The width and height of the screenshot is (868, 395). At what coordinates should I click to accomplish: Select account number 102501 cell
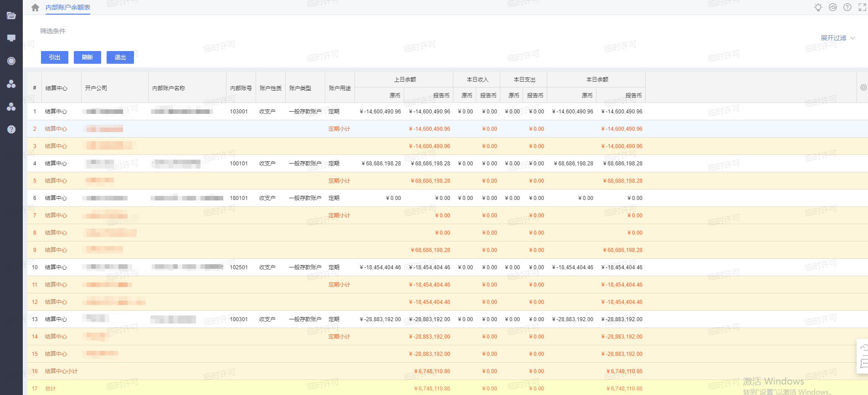coord(239,267)
